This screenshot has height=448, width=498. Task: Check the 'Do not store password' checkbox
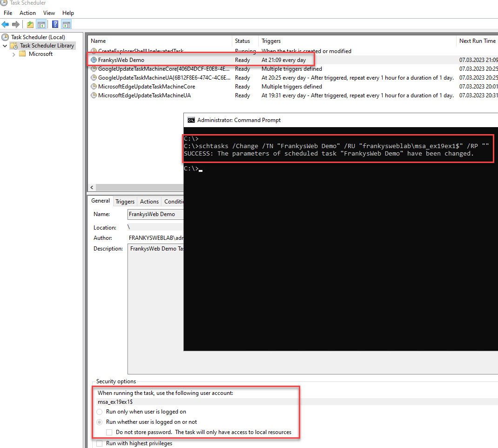[x=109, y=432]
